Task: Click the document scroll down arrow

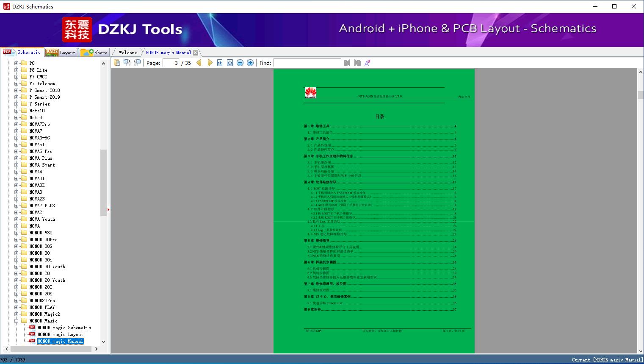Action: click(641, 350)
